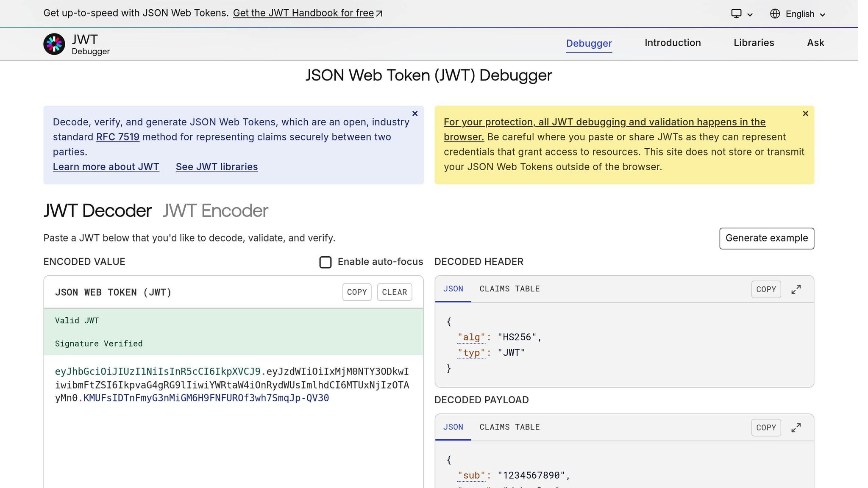Click the globe language icon
This screenshot has height=488, width=868.
775,14
